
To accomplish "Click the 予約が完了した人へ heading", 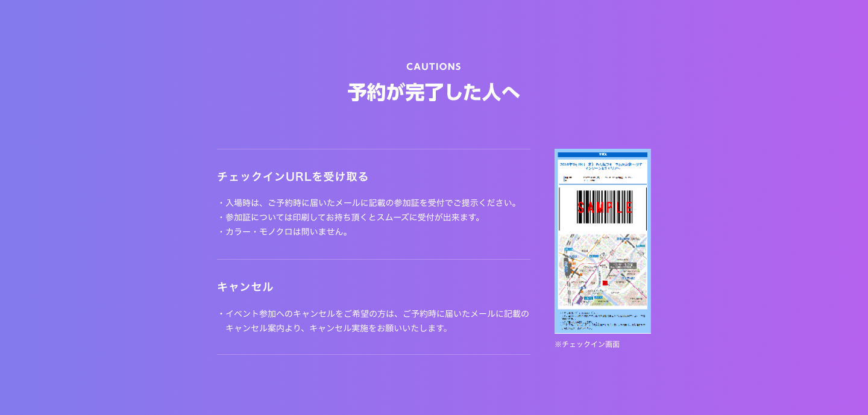I will [x=433, y=93].
